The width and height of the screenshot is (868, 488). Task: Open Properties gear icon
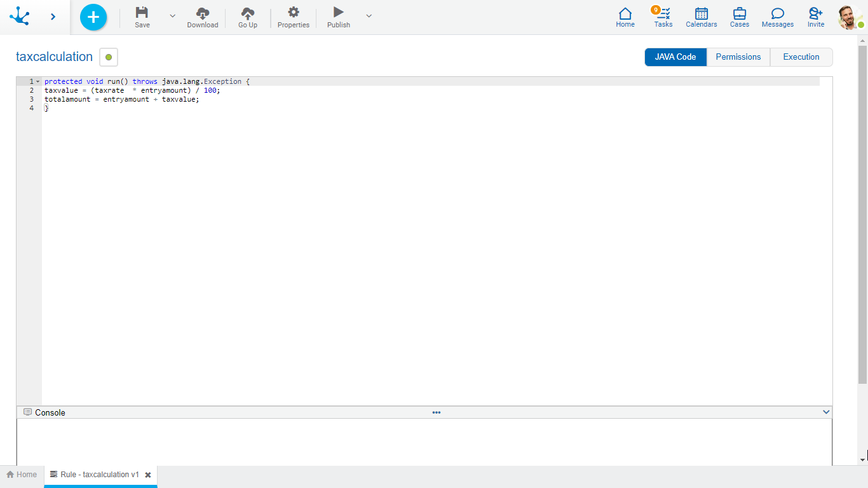(293, 13)
